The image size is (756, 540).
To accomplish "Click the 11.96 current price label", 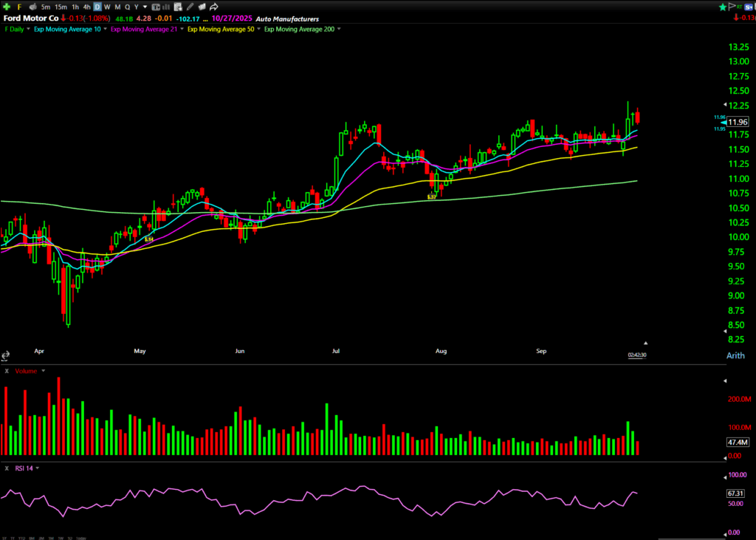I will 737,122.
